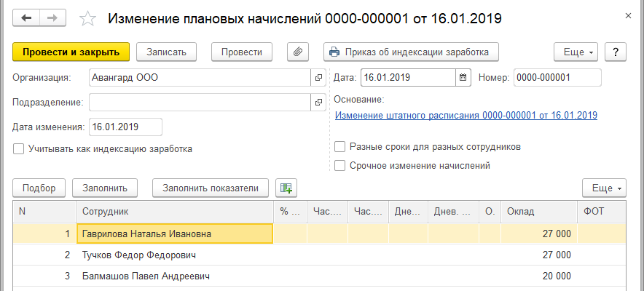Click the table settings icon near Заполнить показатели
Screen dimensions: 644x291
(x=286, y=188)
